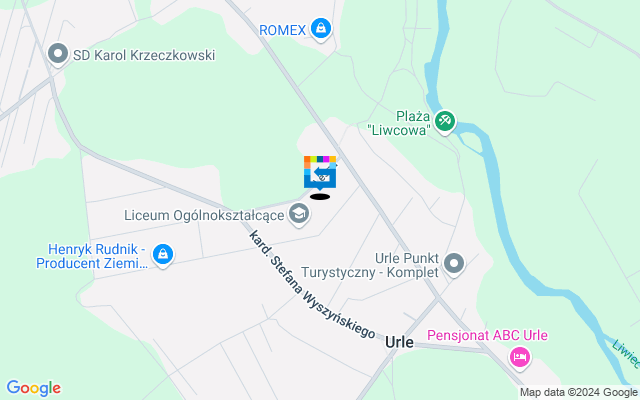Click the ROMEX shopping bag pin

320,29
